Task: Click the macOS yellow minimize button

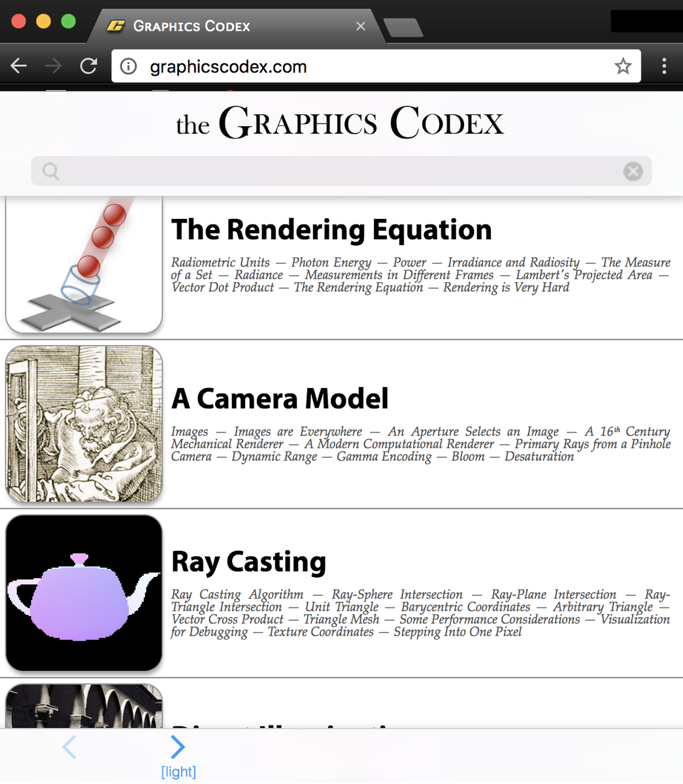Action: (x=43, y=22)
